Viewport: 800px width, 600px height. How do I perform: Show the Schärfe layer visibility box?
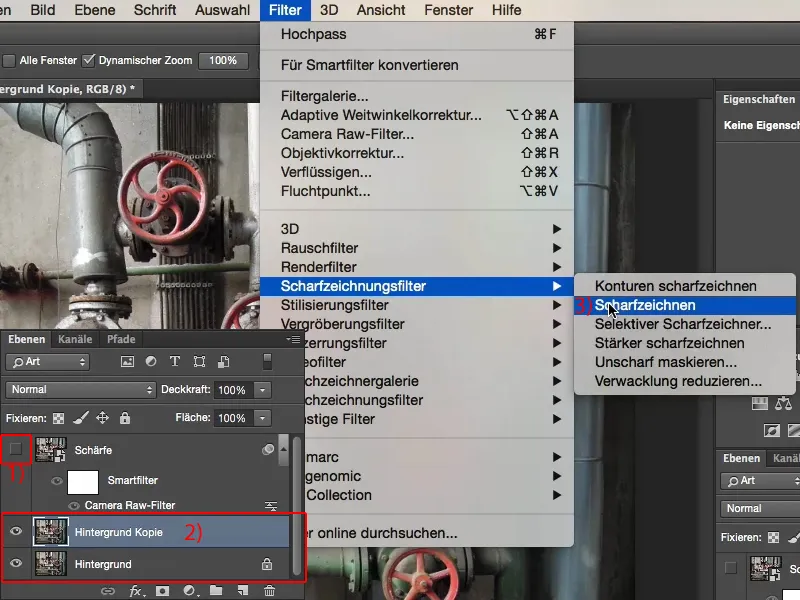pyautogui.click(x=16, y=449)
